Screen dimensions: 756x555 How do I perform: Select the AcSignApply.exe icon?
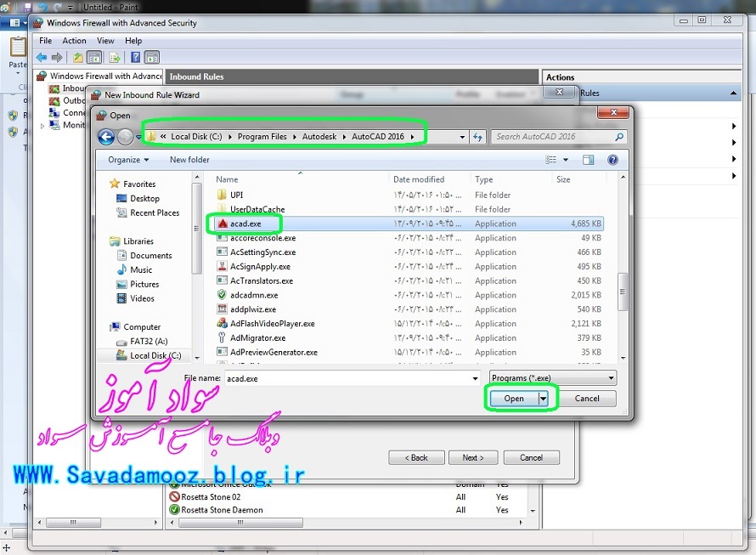[x=222, y=266]
